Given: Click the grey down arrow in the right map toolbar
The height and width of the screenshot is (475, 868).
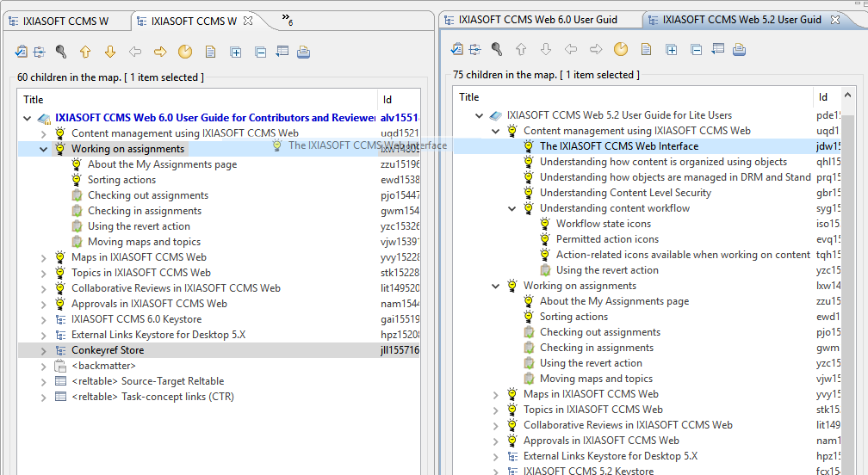Looking at the screenshot, I should (546, 49).
